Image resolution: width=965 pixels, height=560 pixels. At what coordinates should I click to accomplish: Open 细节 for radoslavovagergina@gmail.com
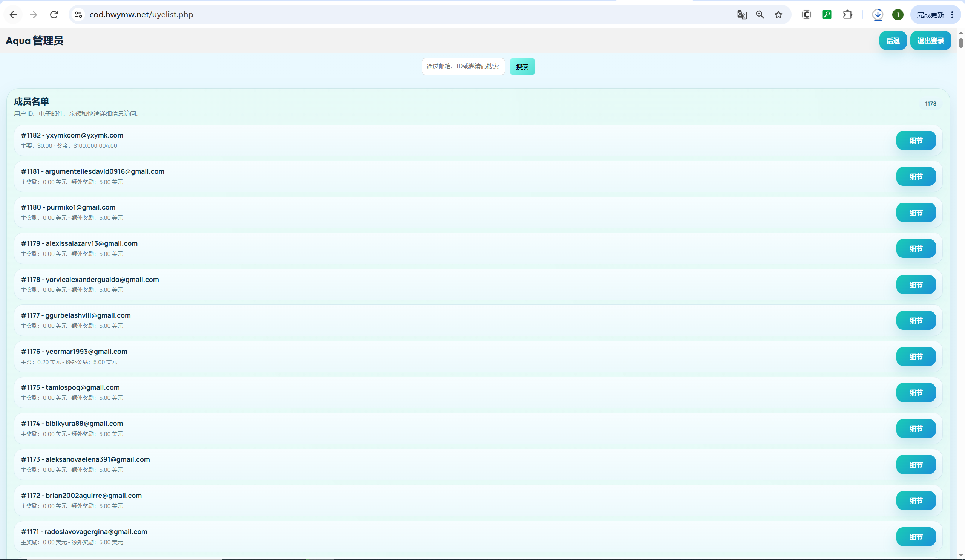click(x=916, y=537)
